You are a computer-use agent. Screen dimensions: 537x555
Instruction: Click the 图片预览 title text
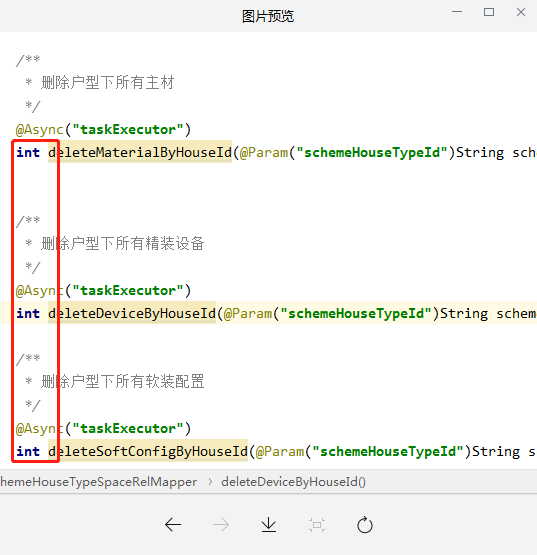(268, 16)
